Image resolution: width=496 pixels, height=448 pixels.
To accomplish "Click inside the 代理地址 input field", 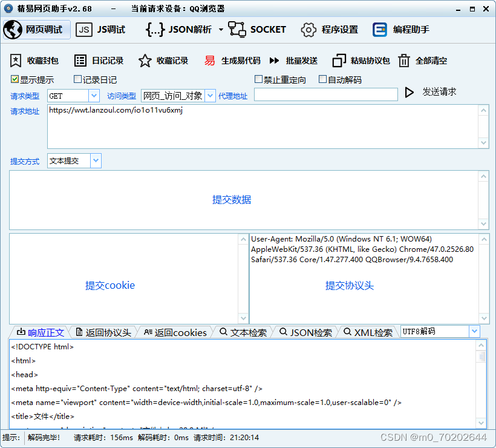I will point(326,94).
